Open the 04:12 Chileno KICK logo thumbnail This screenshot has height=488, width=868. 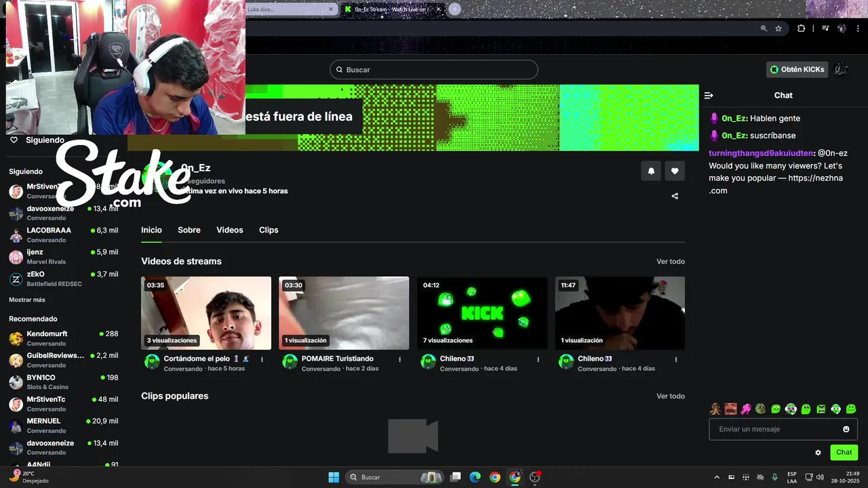tap(482, 313)
